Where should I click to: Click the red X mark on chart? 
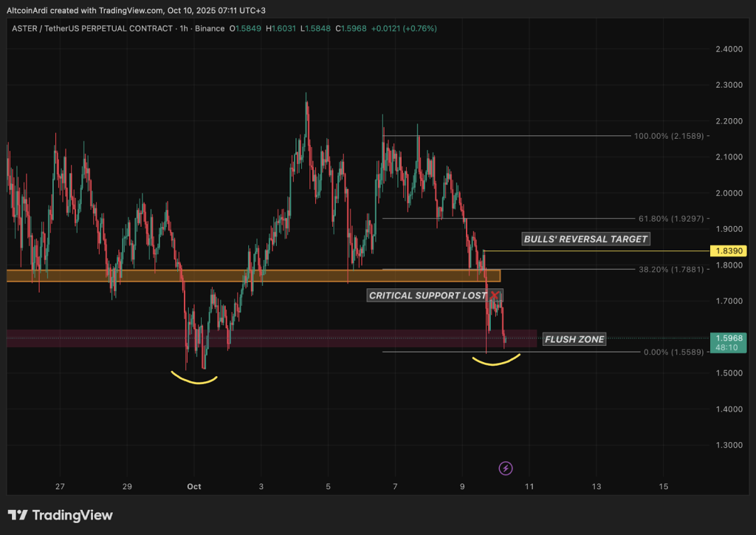495,295
